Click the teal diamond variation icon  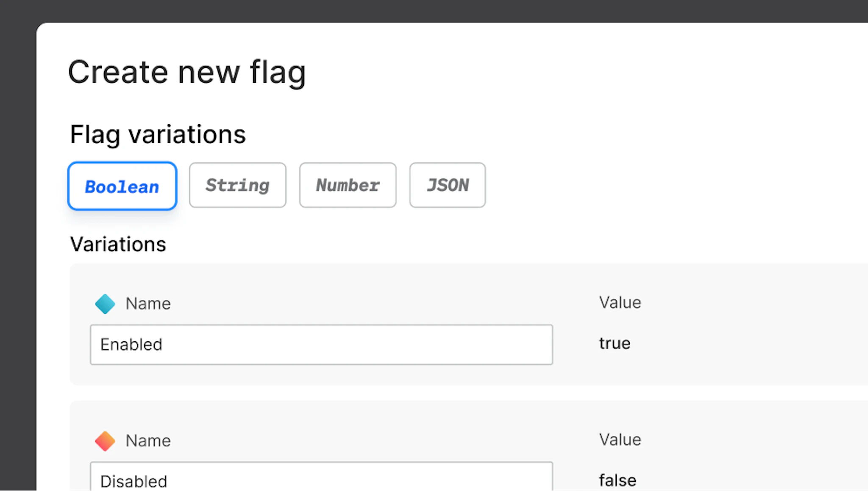click(105, 304)
